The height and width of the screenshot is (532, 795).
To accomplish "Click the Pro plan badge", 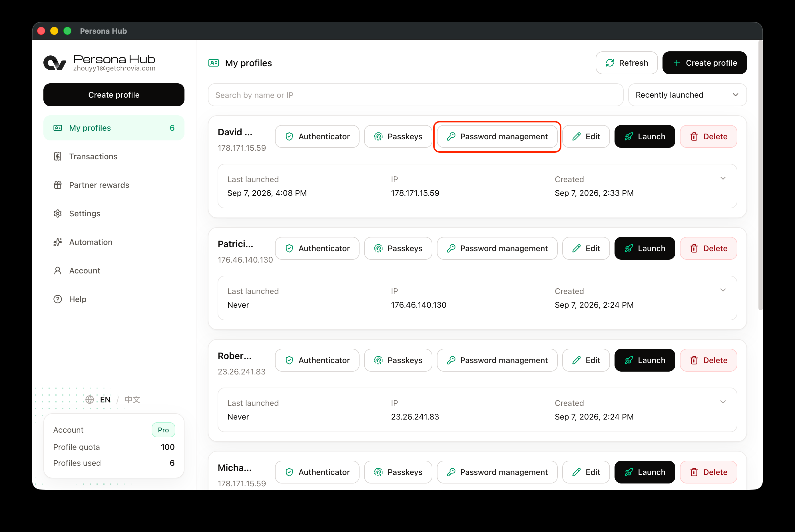I will pyautogui.click(x=163, y=430).
